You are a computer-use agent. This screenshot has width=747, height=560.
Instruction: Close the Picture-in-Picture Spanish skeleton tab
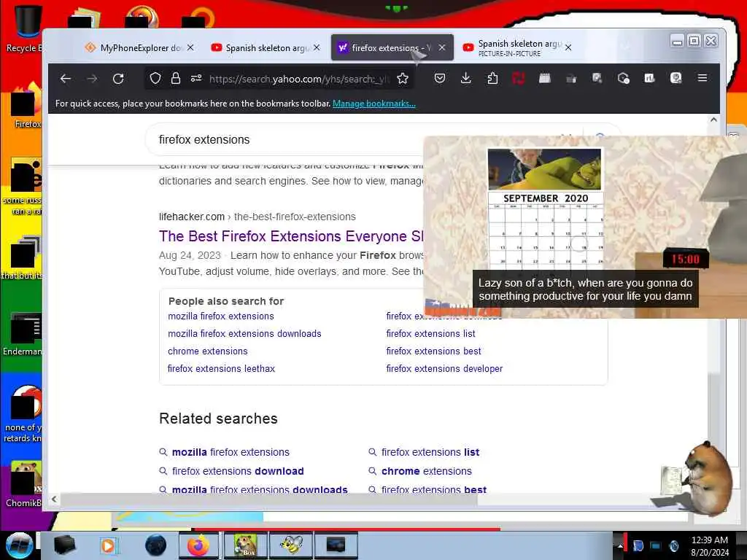coord(568,47)
